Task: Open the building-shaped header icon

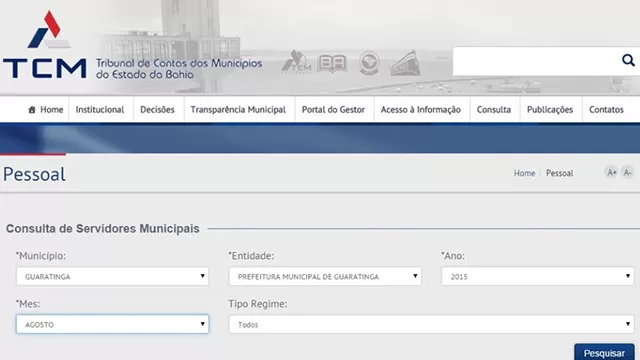Action: (x=405, y=63)
